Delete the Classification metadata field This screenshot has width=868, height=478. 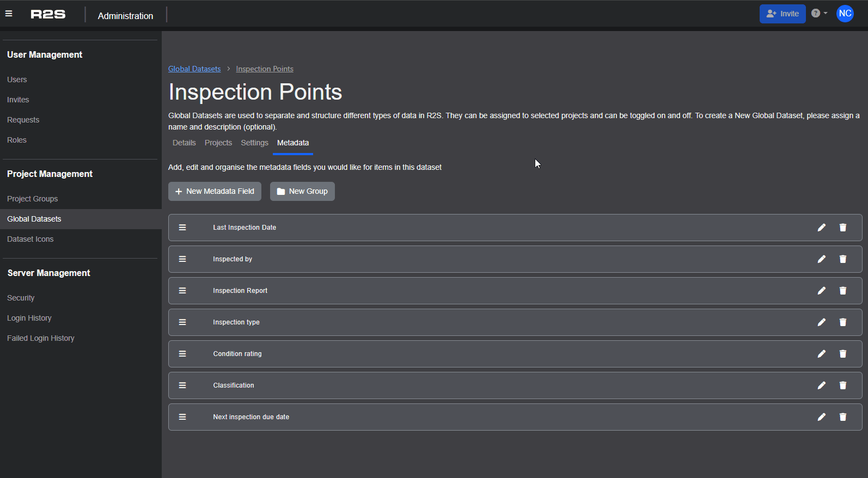[x=842, y=385]
